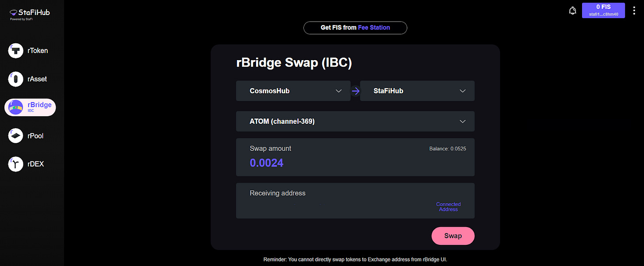Click the rBridge IBC icon
This screenshot has height=266, width=644.
coord(16,107)
